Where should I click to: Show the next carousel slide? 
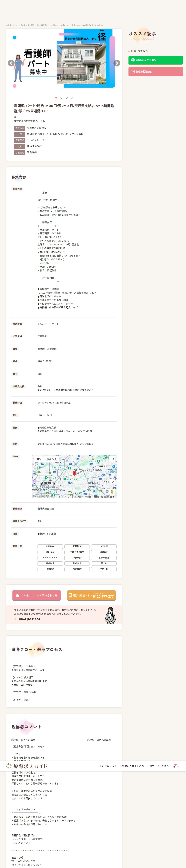point(117,63)
